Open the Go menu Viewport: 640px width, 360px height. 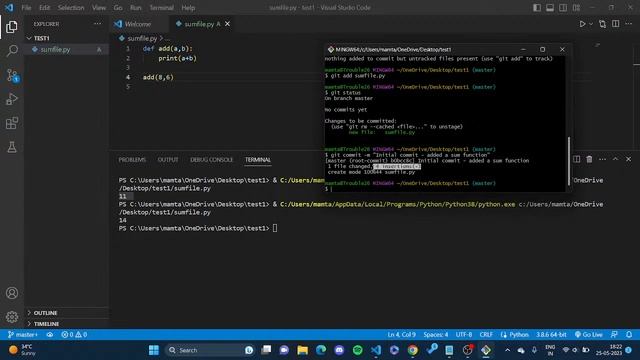click(118, 8)
